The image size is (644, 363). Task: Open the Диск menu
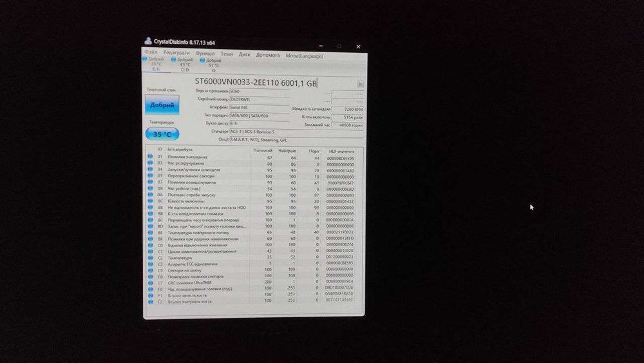click(244, 54)
